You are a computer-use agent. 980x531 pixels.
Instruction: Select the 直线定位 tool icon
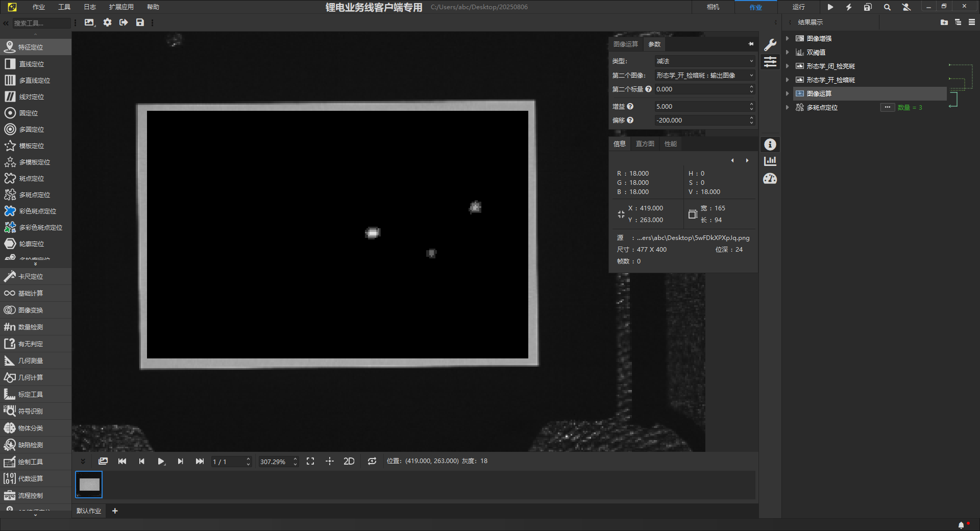tap(10, 64)
